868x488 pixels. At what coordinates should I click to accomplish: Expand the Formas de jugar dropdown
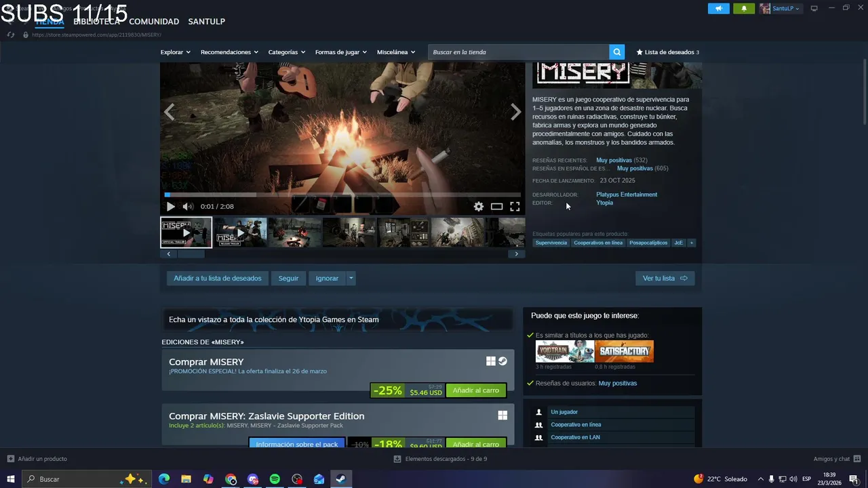point(340,52)
